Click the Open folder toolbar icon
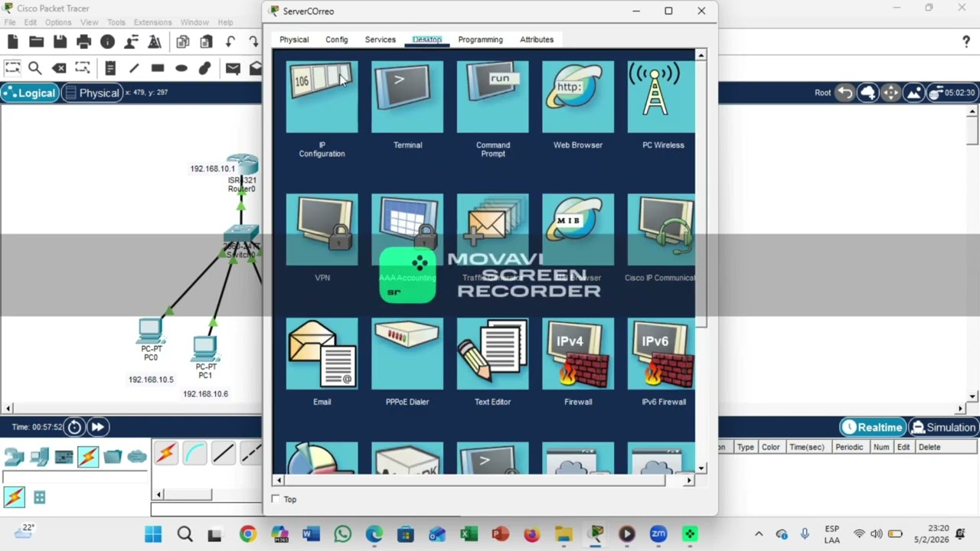This screenshot has width=980, height=551. (x=36, y=42)
